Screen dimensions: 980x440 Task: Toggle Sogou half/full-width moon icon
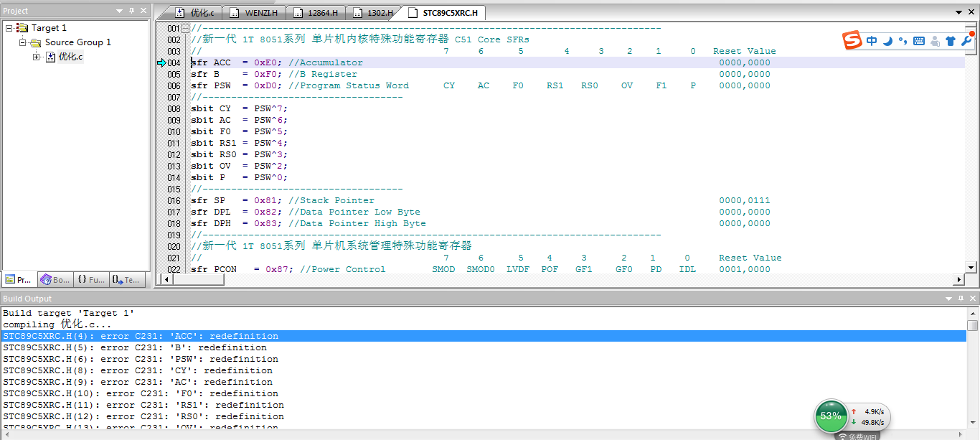coord(887,41)
